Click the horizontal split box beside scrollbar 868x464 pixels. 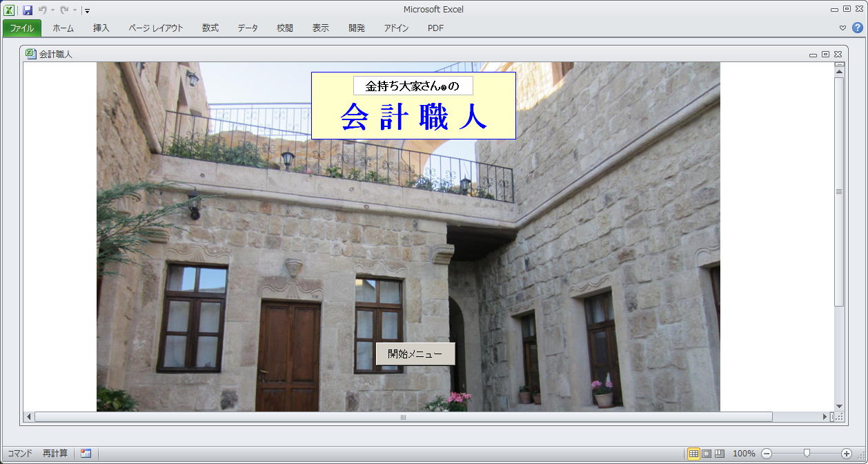click(x=832, y=417)
